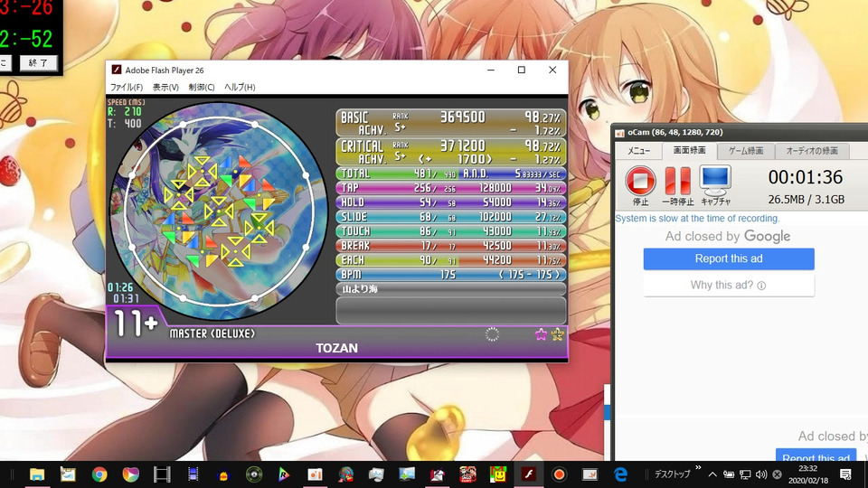
Task: Show hidden system tray icons
Action: (712, 474)
